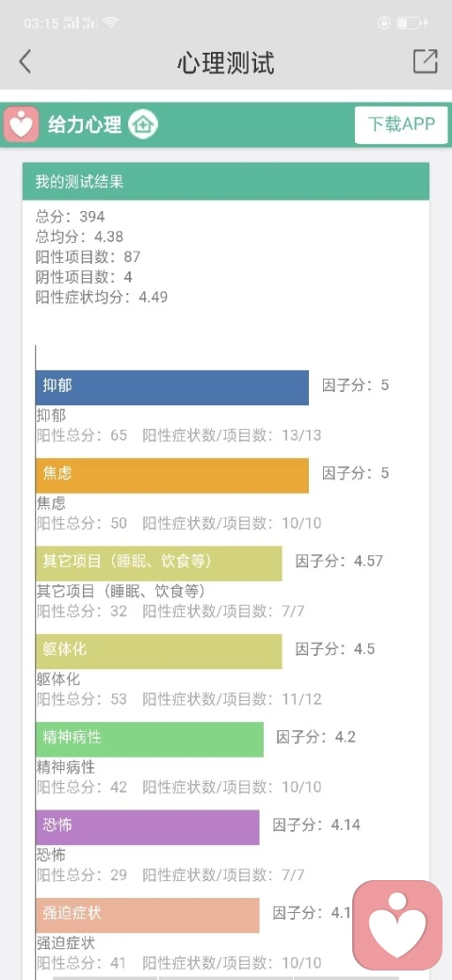Viewport: 452px width, 980px height.
Task: Tap the green home icon beside 给力心理
Action: coord(143,125)
